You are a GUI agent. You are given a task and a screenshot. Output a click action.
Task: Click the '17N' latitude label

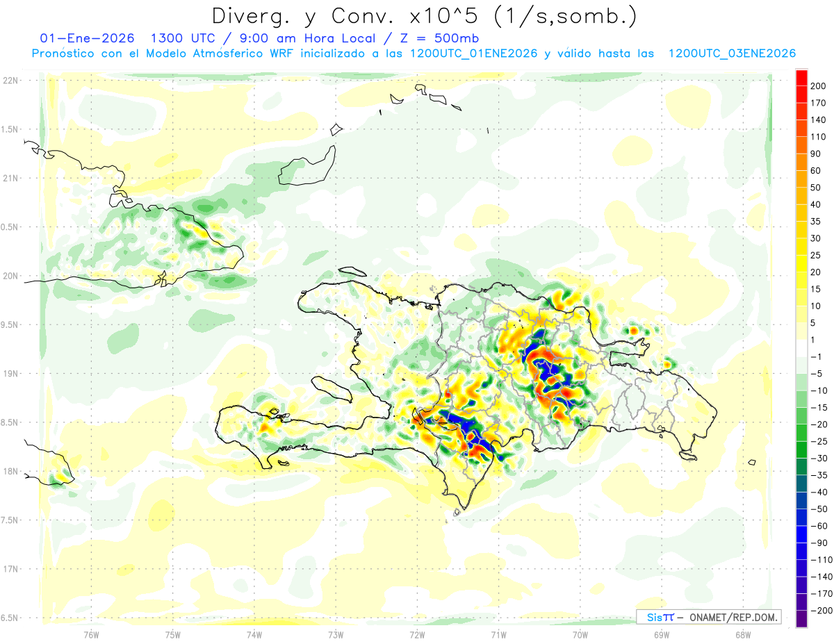[x=11, y=569]
